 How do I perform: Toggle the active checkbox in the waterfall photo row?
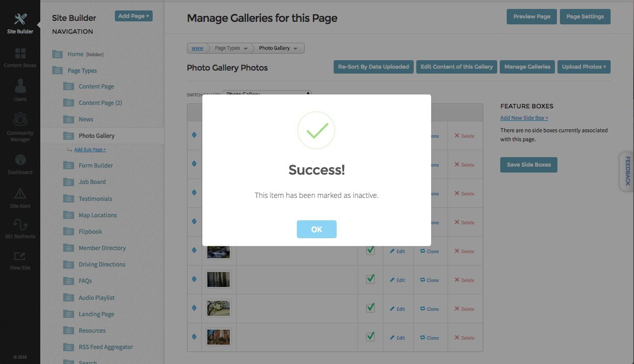click(370, 250)
